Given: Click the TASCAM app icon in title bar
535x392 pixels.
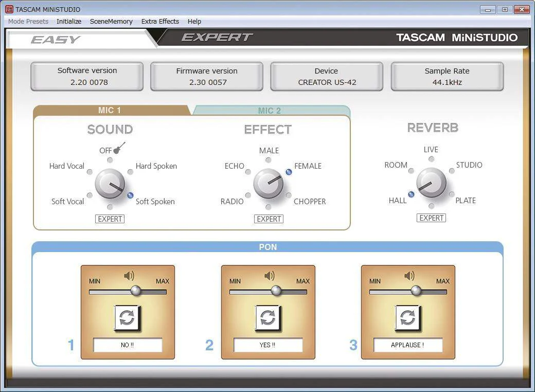Looking at the screenshot, I should (x=9, y=9).
